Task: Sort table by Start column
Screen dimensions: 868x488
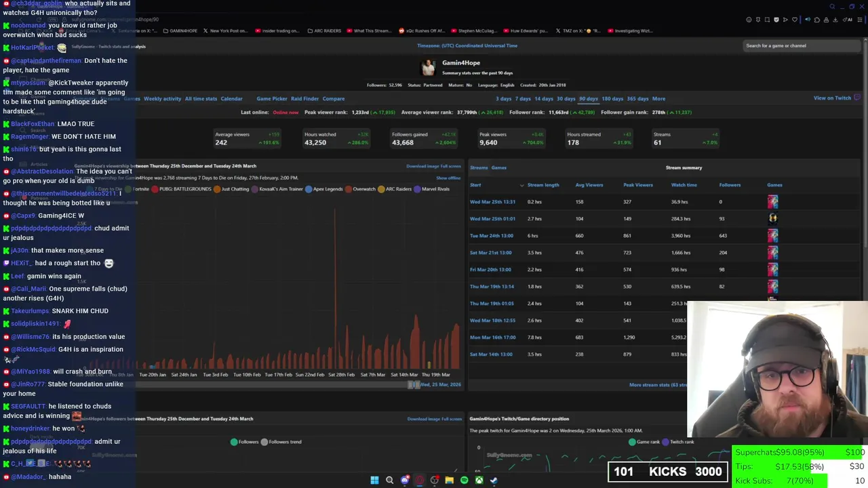Action: (475, 185)
